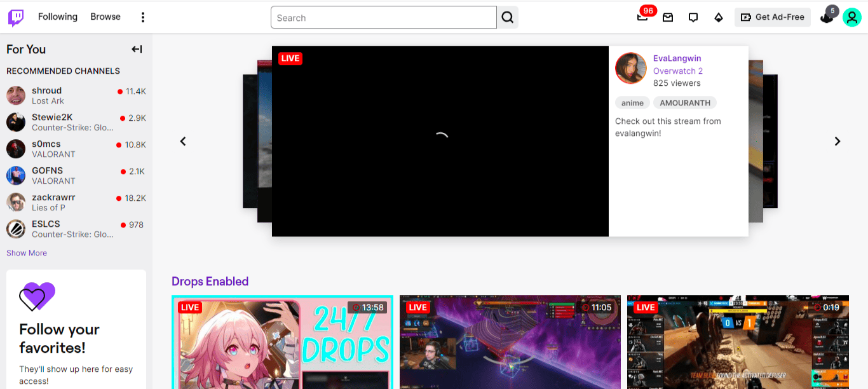Viewport: 868px width, 389px height.
Task: Open the Overwatch 2 category link
Action: 678,71
